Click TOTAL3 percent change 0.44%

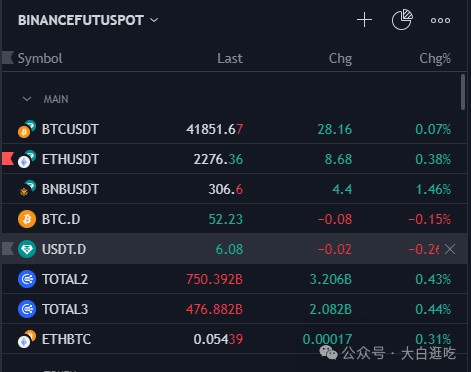point(433,309)
